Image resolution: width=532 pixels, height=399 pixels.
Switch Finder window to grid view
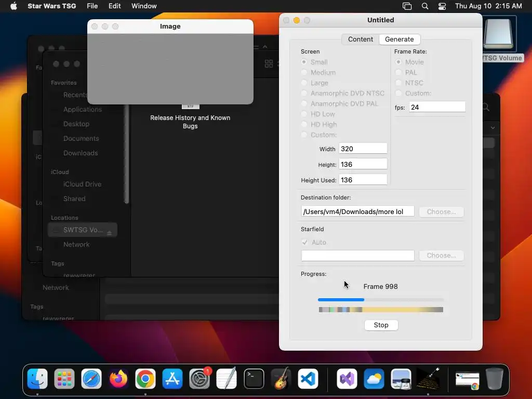tap(269, 63)
